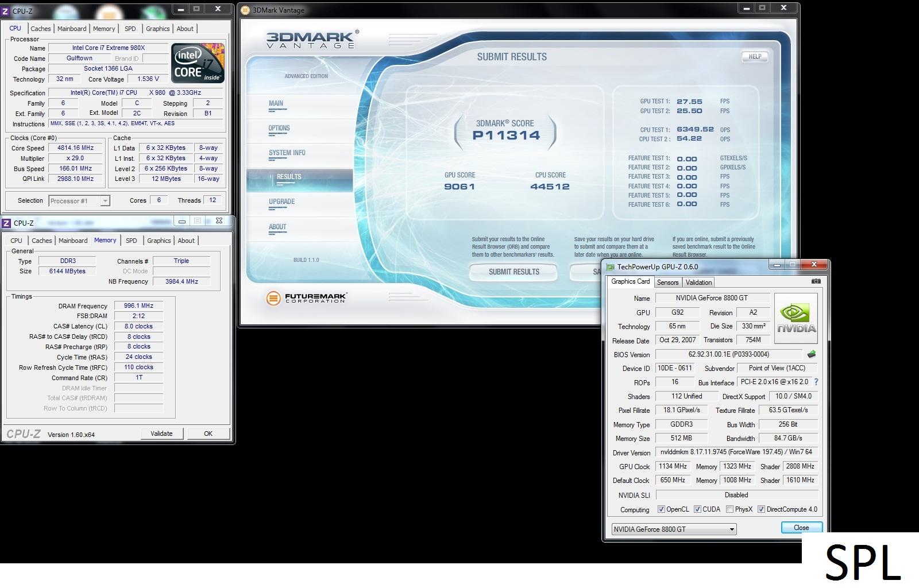
Task: Click the 3DMark Vantage logo
Action: [x=312, y=40]
